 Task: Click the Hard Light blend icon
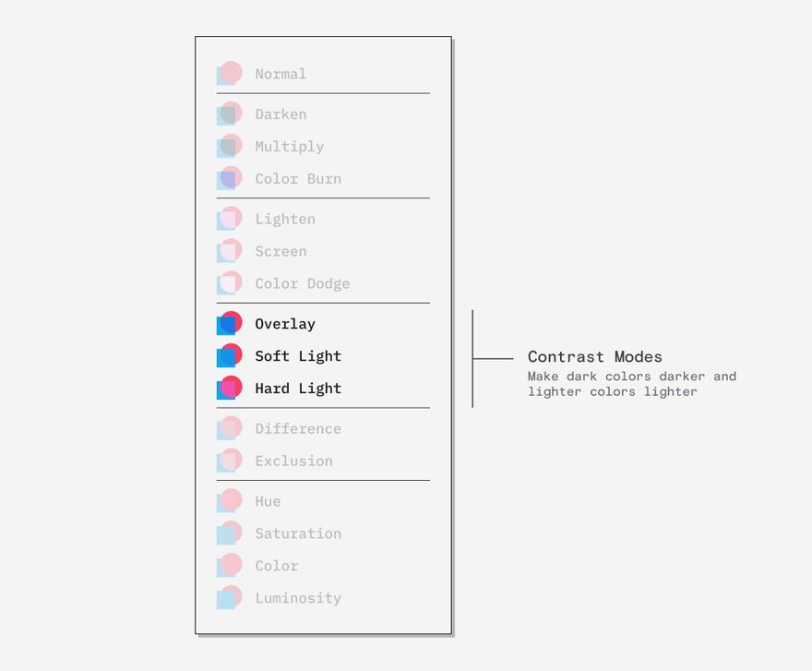[230, 388]
